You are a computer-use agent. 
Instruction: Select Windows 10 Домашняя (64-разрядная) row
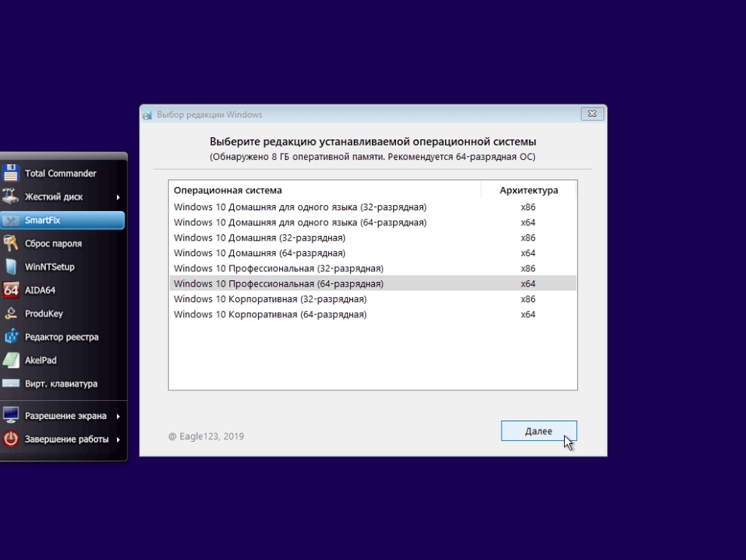[373, 253]
